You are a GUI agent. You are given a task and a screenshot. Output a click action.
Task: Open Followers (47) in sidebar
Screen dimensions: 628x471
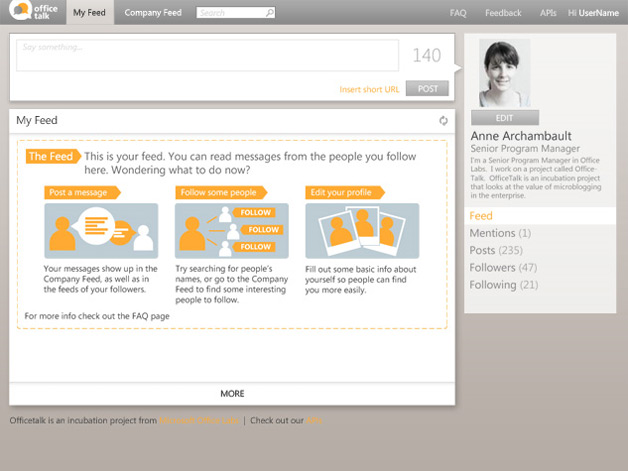[503, 267]
